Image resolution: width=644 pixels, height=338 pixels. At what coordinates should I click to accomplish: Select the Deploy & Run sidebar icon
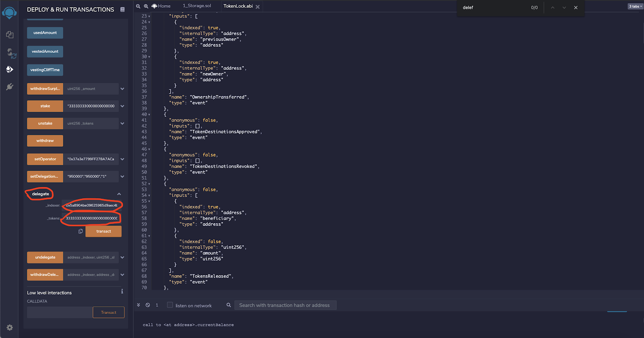[x=10, y=69]
